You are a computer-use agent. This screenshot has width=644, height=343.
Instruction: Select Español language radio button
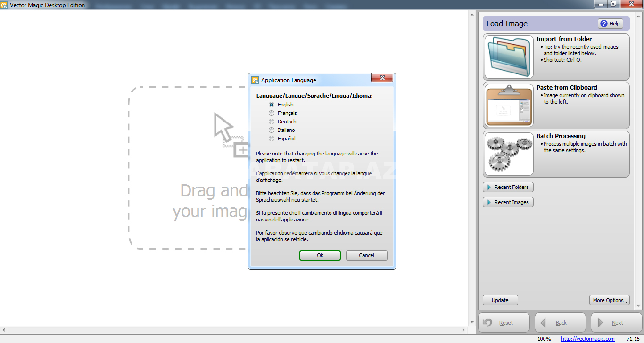tap(272, 139)
